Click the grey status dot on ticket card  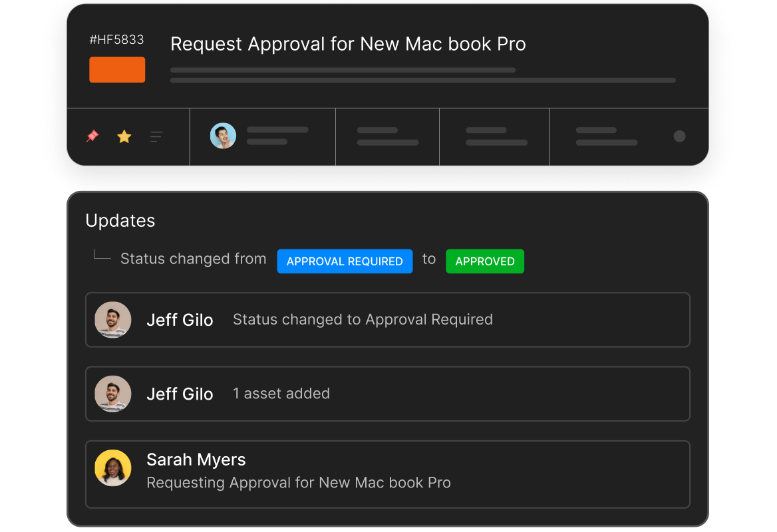point(679,136)
